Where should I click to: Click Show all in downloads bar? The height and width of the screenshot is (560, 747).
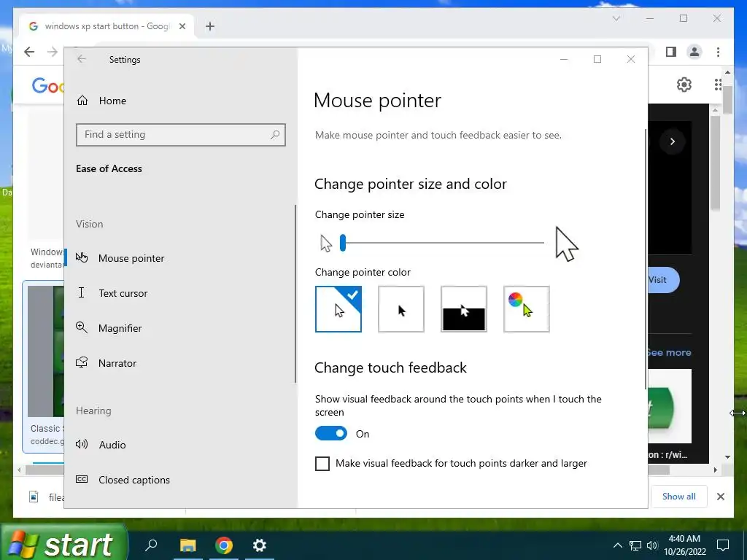pos(679,496)
